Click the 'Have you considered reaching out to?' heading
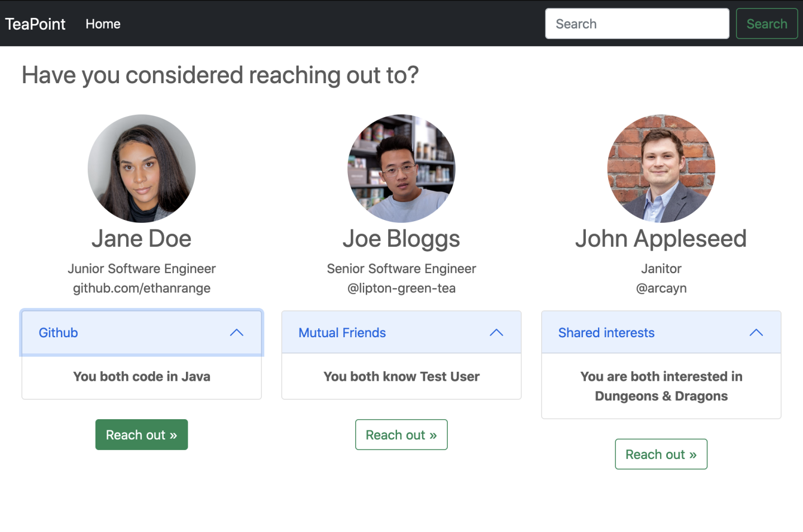Viewport: 803px width, 532px height. tap(220, 75)
